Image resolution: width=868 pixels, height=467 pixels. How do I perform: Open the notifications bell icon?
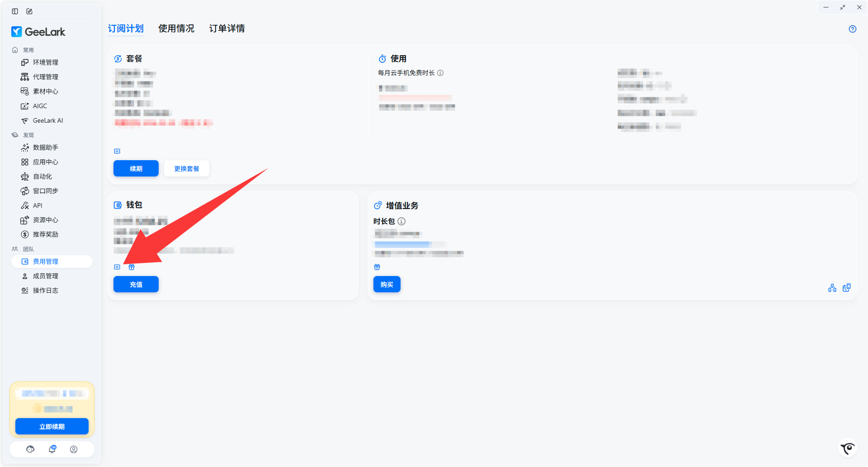point(52,449)
